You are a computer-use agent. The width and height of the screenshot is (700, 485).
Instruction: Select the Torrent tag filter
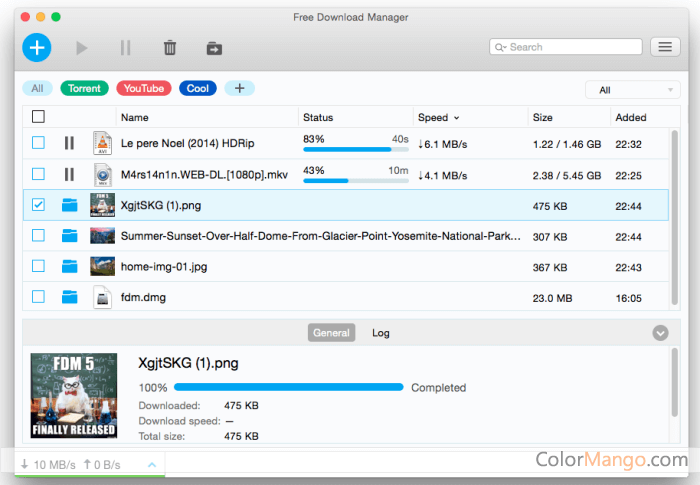tap(84, 88)
